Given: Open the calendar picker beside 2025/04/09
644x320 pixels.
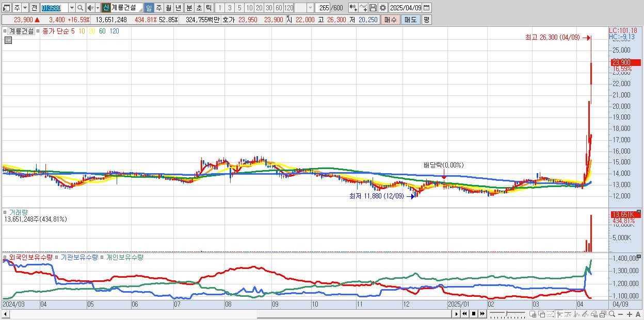Looking at the screenshot, I should pos(426,8).
